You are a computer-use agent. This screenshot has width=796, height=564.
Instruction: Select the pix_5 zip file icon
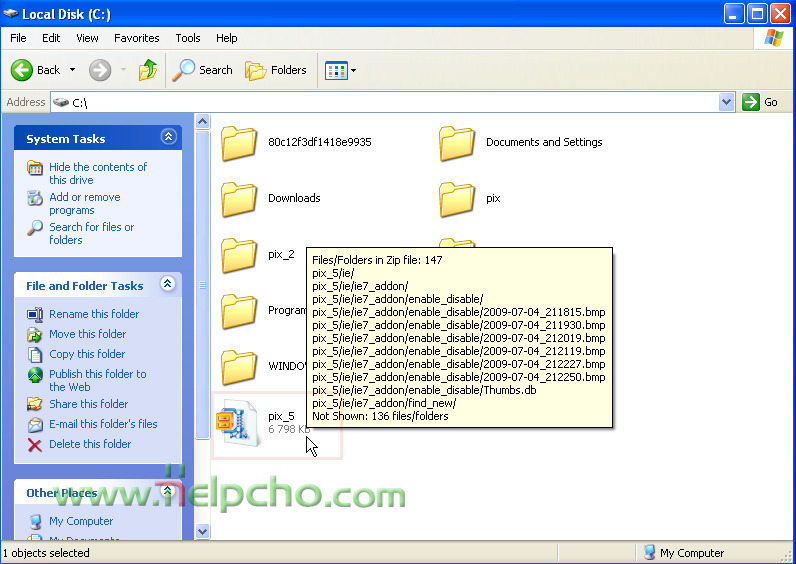(x=238, y=422)
